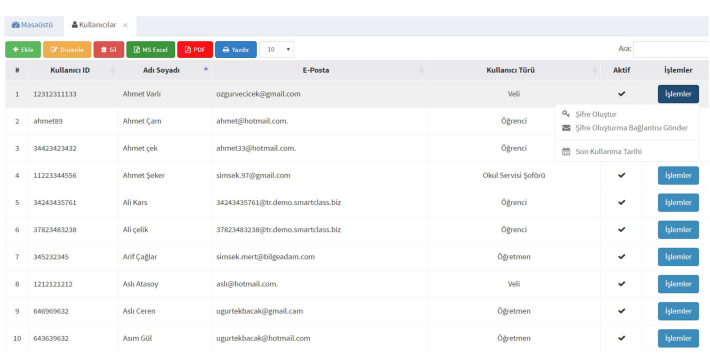Export the list with MS Excel button
This screenshot has width=710, height=361.
(151, 50)
